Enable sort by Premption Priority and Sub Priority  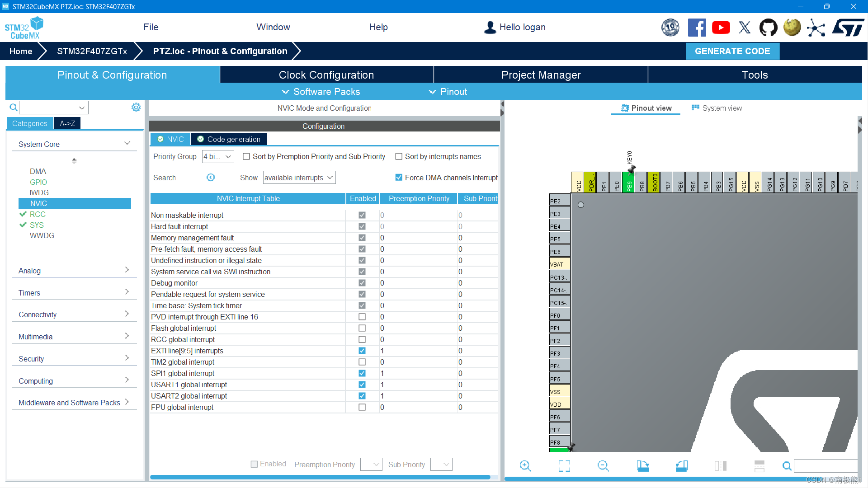click(246, 156)
